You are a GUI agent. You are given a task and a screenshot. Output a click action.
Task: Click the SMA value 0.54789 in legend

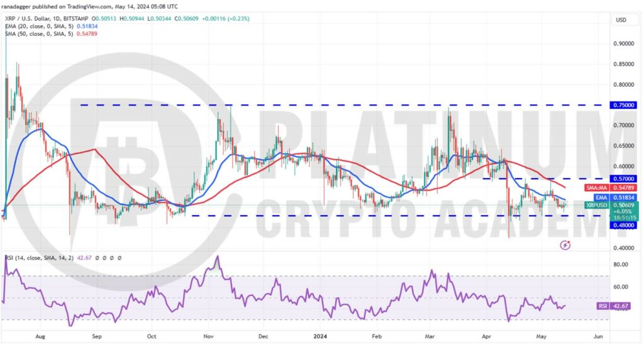[x=87, y=34]
